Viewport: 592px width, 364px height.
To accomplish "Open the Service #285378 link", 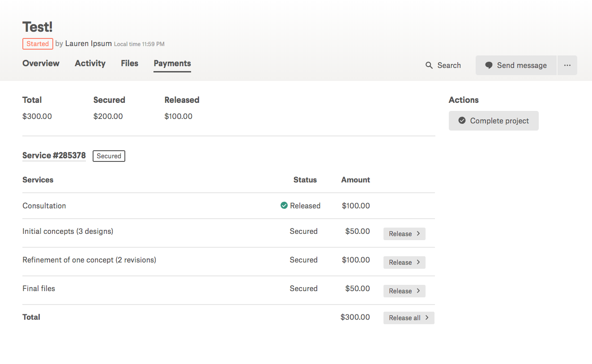I will [54, 156].
